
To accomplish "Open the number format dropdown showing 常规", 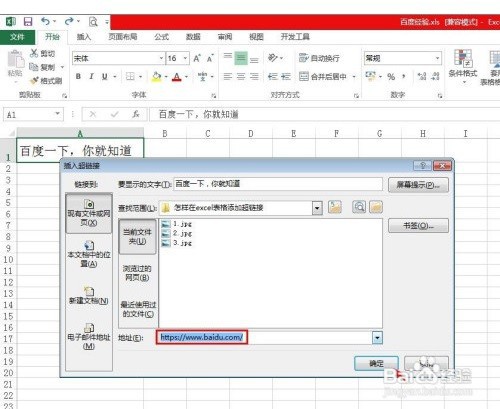I will (x=438, y=58).
